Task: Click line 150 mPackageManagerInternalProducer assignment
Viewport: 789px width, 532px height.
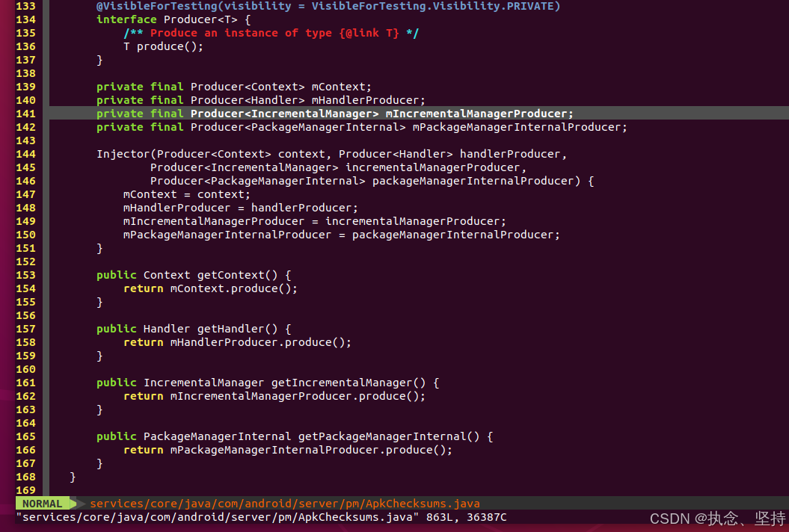Action: click(342, 235)
